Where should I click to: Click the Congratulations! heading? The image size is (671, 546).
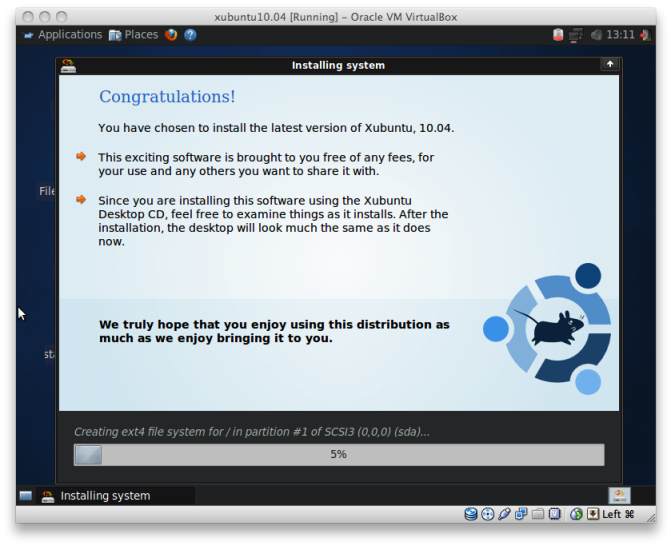167,97
